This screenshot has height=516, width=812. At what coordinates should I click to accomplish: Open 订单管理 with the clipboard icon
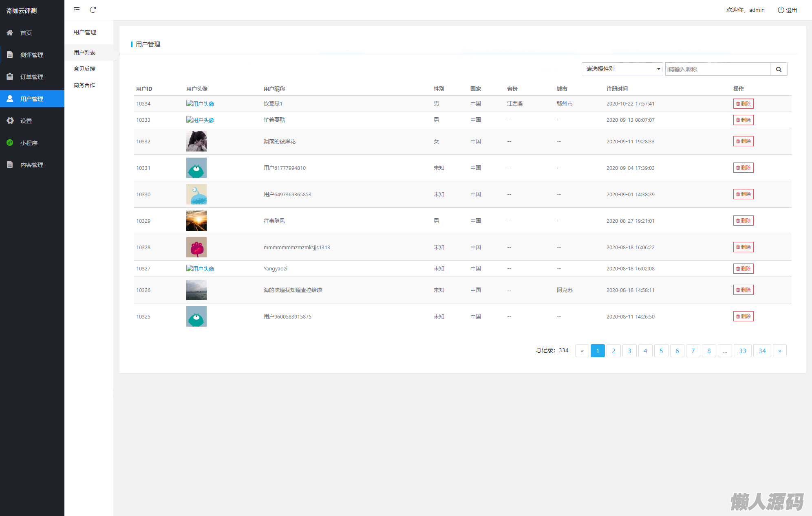10,77
